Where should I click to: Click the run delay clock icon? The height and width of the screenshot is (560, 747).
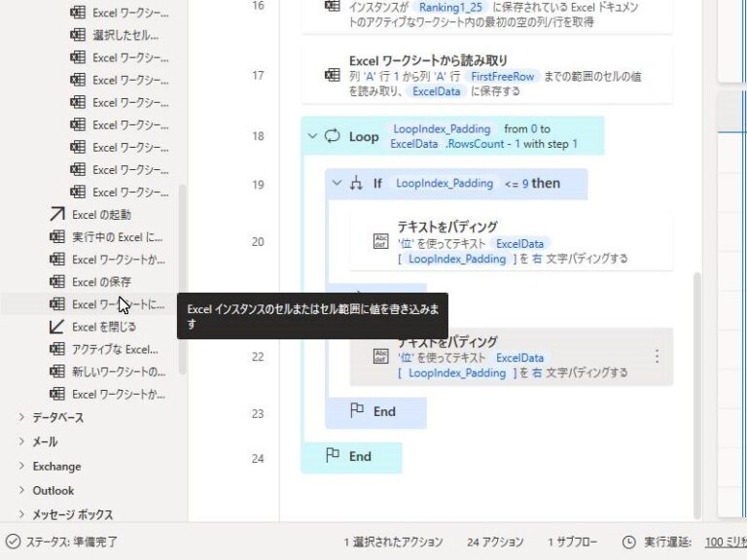(629, 542)
